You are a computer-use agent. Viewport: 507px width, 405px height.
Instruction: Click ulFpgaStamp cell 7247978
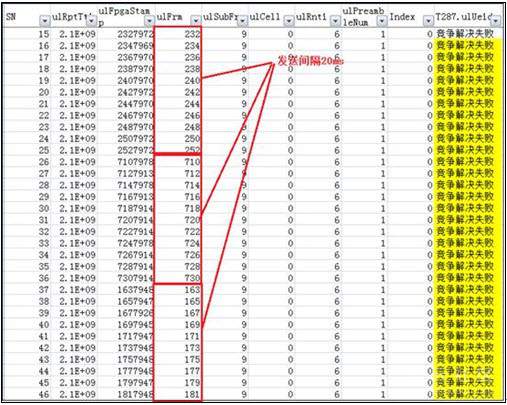(135, 244)
